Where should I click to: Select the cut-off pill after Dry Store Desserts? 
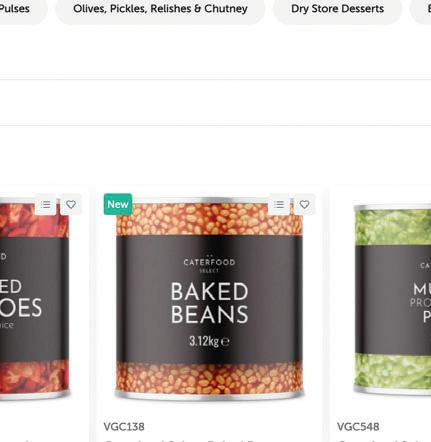421,9
